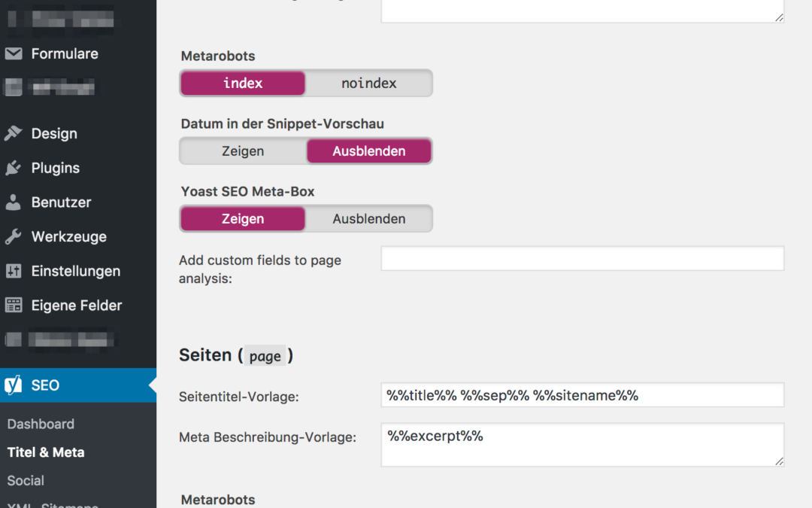This screenshot has height=508, width=812.
Task: Select index for Metarobots
Action: (x=243, y=84)
